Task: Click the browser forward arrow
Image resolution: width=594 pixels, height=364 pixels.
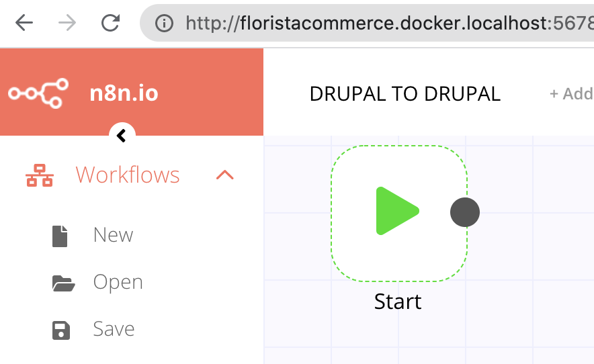Action: click(x=67, y=23)
